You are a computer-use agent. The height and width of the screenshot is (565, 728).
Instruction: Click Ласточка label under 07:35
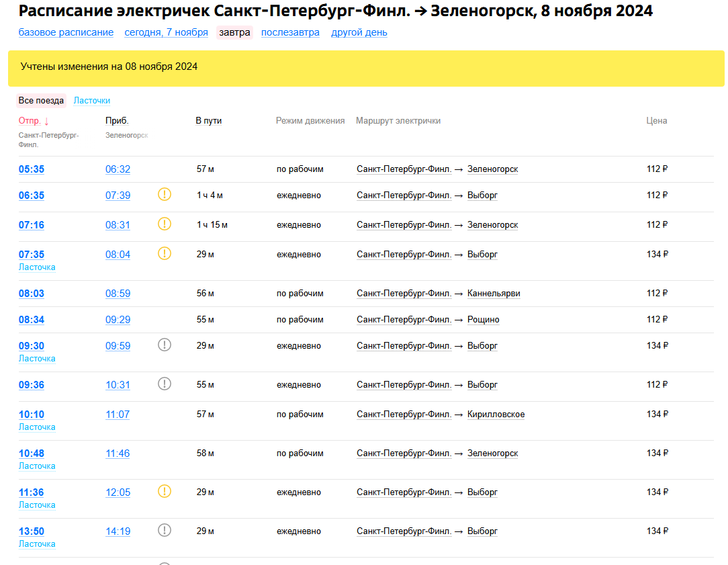(37, 267)
